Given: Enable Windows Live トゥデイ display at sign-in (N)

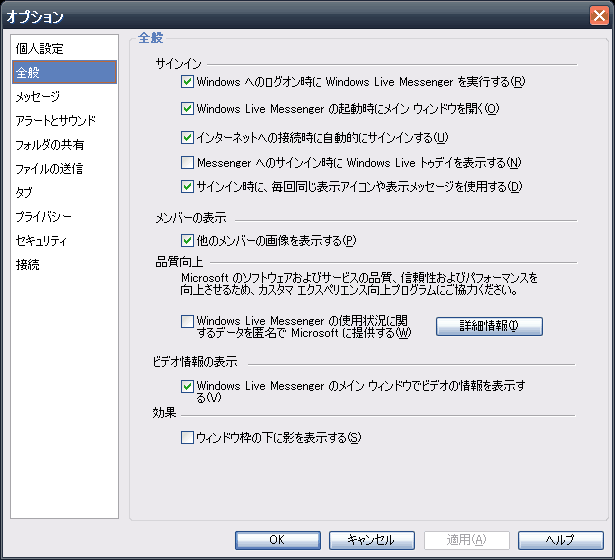Looking at the screenshot, I should (x=187, y=162).
